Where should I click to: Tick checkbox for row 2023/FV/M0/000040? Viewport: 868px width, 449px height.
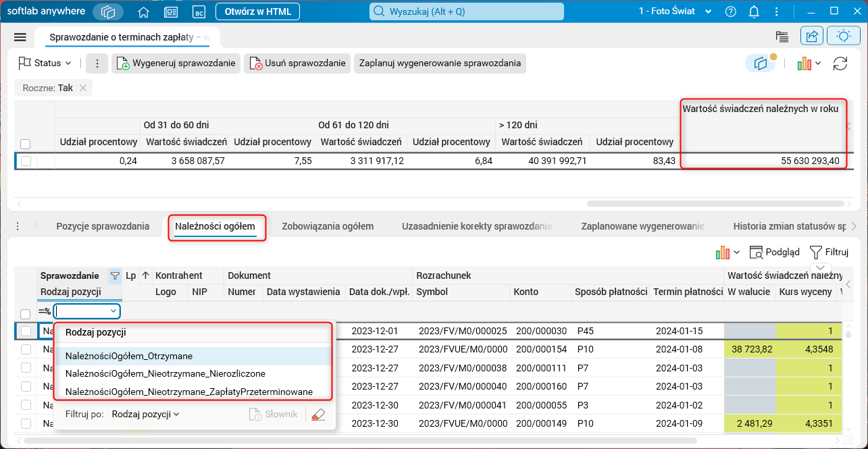(26, 386)
